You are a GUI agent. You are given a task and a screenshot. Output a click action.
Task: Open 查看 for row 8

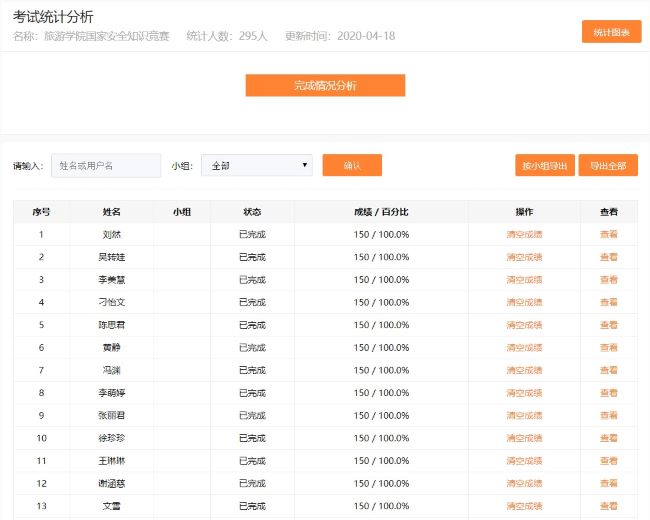[608, 393]
